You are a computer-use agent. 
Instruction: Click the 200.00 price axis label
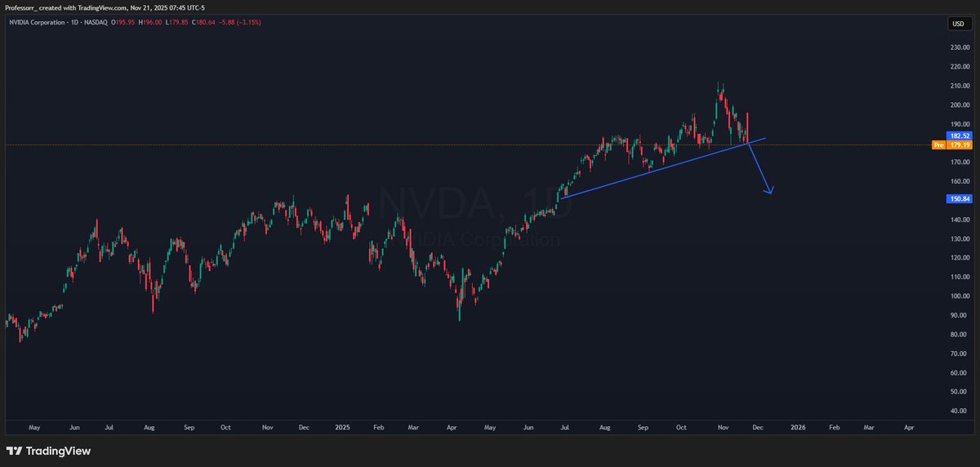point(959,105)
